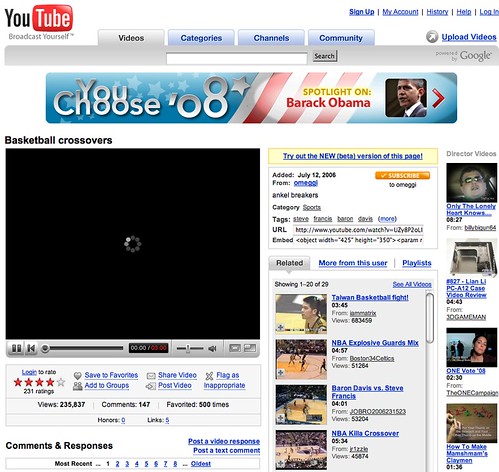The image size is (499, 472).
Task: Open Taiwan Basketball fight thumbnail
Action: coord(301,314)
